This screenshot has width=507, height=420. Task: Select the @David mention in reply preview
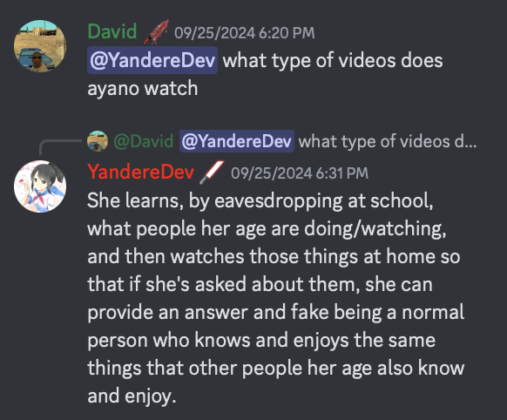click(x=144, y=141)
